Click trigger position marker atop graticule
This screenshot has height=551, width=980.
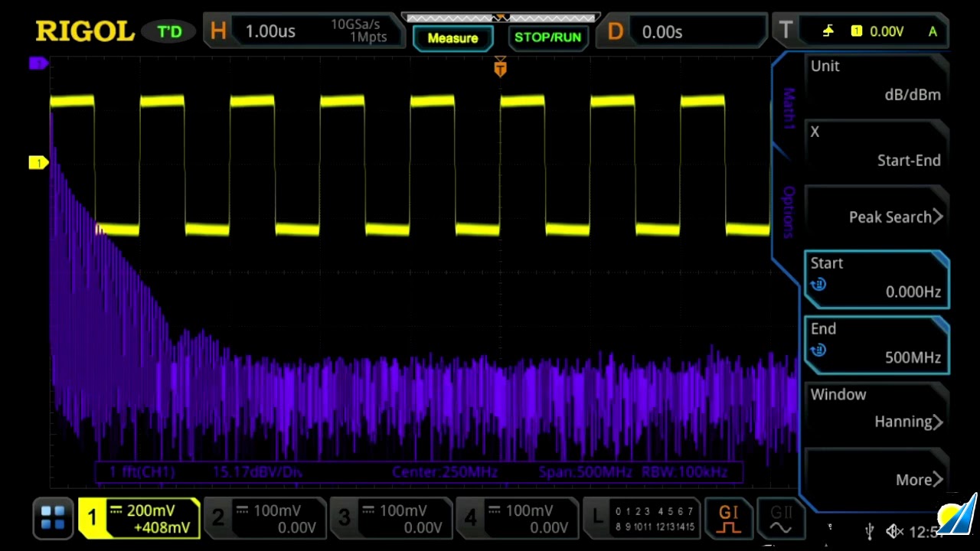tap(500, 67)
